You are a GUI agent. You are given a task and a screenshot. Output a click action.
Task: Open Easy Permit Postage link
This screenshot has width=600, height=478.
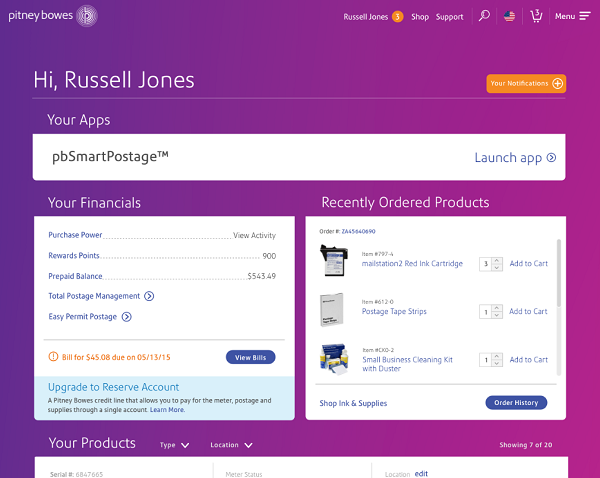[x=83, y=317]
